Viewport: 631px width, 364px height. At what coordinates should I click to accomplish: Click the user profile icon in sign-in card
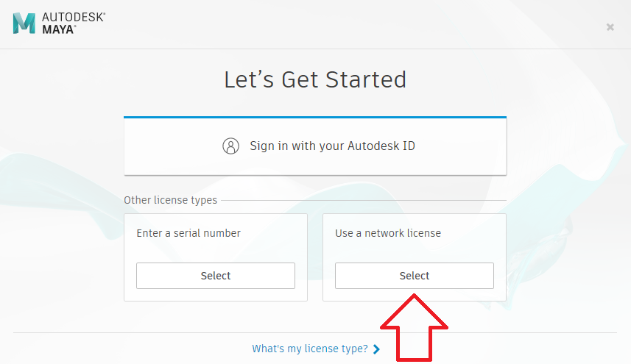(230, 146)
